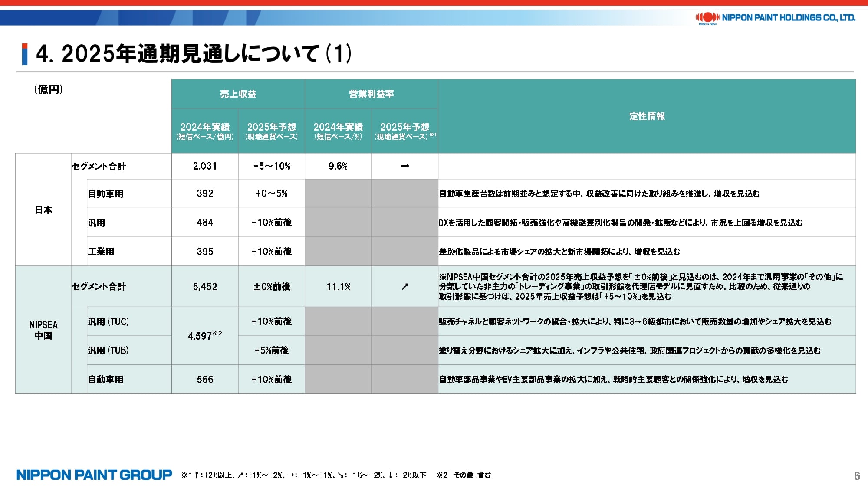Click +10%前後 in the 日本 汎用 row
This screenshot has height=488, width=868.
point(272,223)
